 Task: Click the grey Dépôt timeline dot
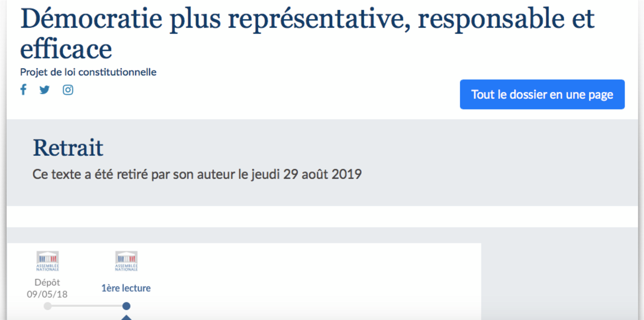point(47,306)
